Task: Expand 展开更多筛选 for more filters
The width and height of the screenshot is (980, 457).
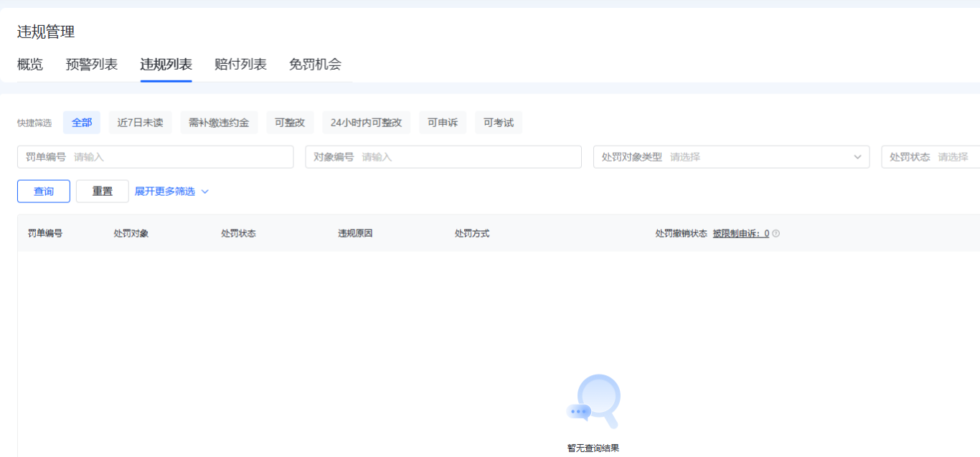Action: coord(171,192)
